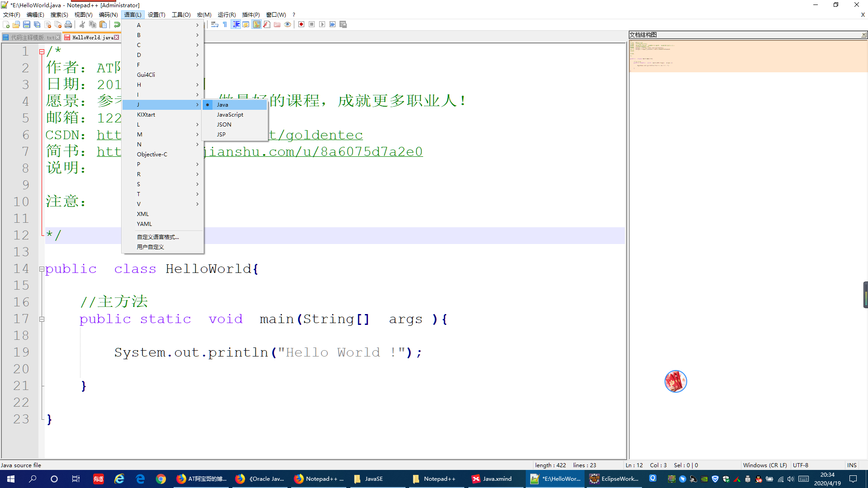Click the Save recorded macro icon
Viewport: 868px width, 488px height.
click(x=343, y=24)
